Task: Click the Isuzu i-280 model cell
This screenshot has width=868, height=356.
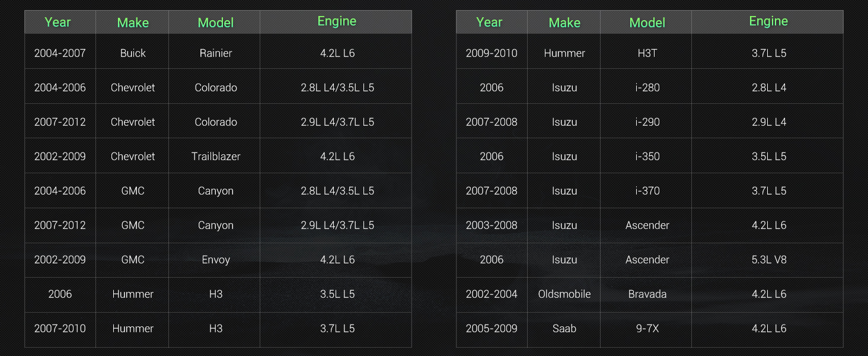Action: pos(646,87)
